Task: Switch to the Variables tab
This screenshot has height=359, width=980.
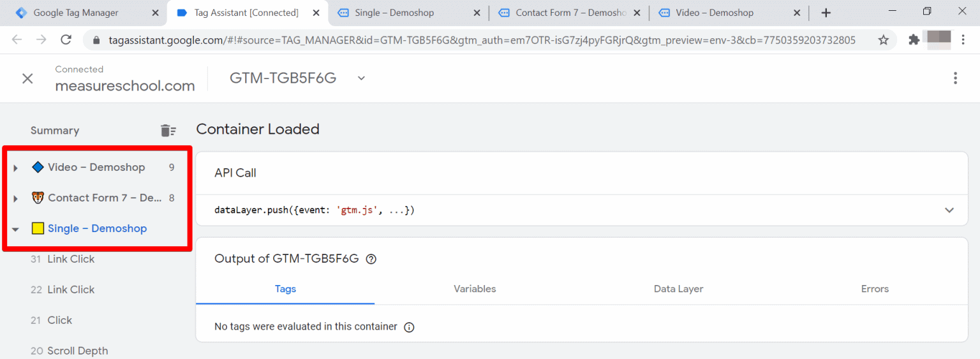Action: pos(474,289)
